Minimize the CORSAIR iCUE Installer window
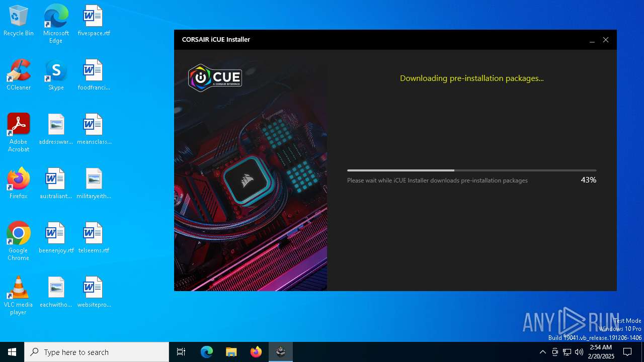Image resolution: width=644 pixels, height=362 pixels. (592, 40)
